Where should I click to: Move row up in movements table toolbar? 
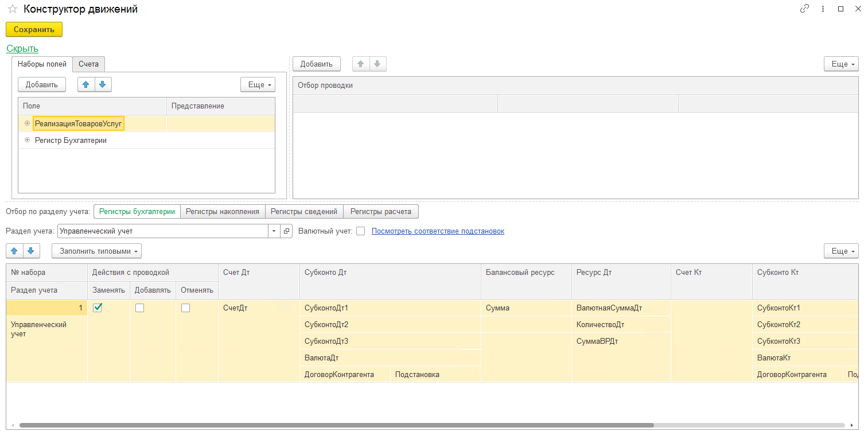pos(14,251)
